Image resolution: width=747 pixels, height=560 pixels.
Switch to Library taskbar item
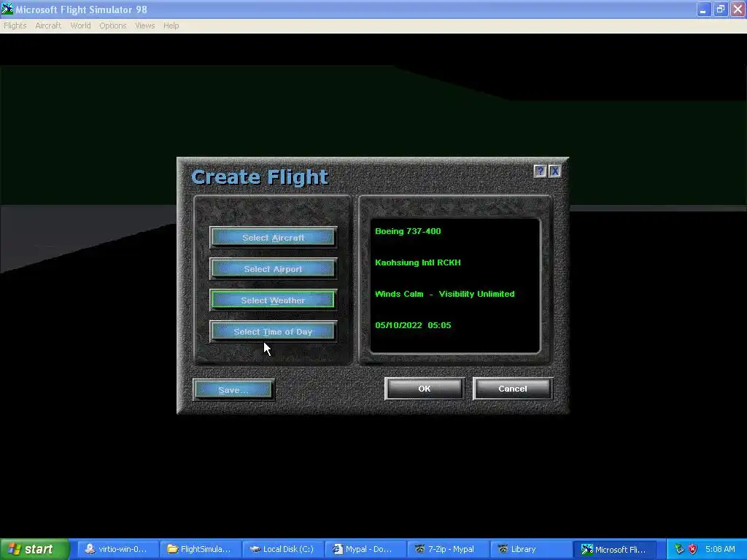pyautogui.click(x=531, y=550)
